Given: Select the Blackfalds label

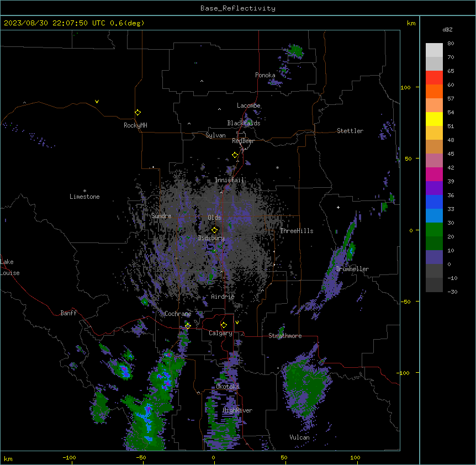Looking at the screenshot, I should [x=244, y=123].
